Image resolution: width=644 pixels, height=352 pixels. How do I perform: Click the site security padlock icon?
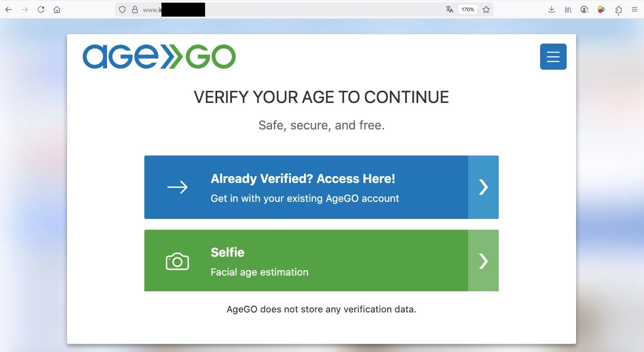pos(134,9)
